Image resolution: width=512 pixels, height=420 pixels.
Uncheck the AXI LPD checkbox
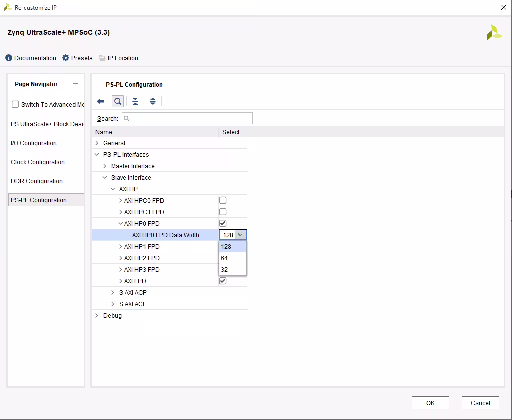pos(223,281)
